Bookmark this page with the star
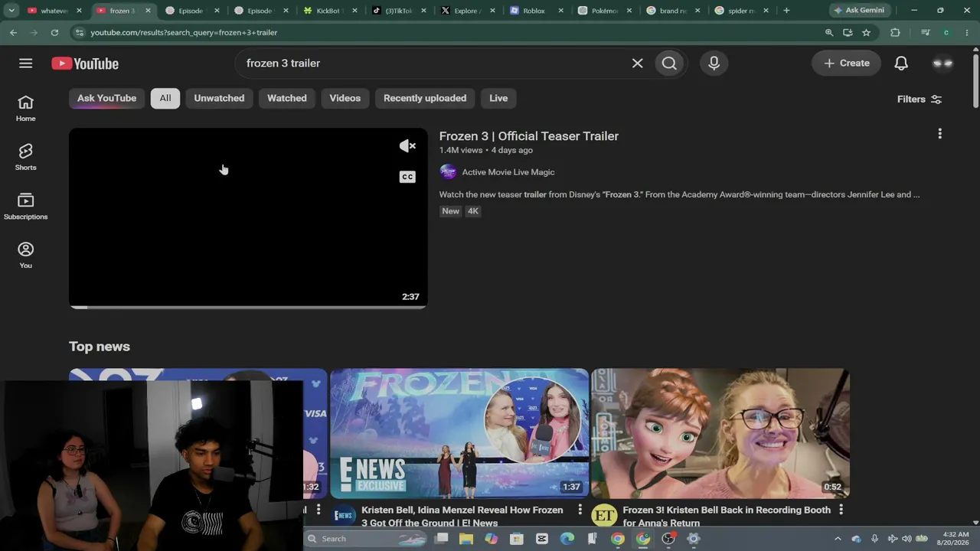Viewport: 980px width, 551px height. (x=866, y=33)
